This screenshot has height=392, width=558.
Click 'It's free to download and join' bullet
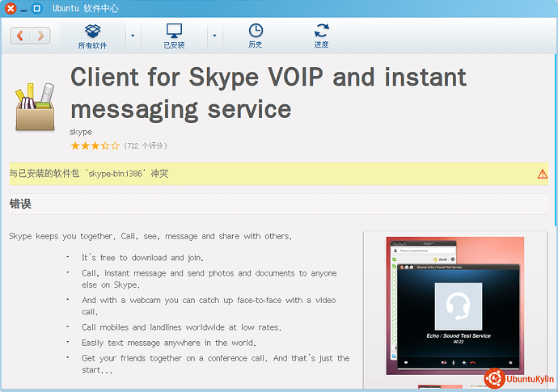[x=142, y=258]
